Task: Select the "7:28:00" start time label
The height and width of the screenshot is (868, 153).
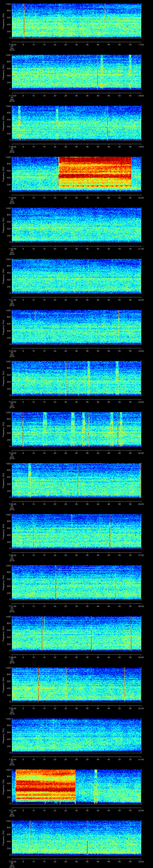Action: click(x=12, y=657)
